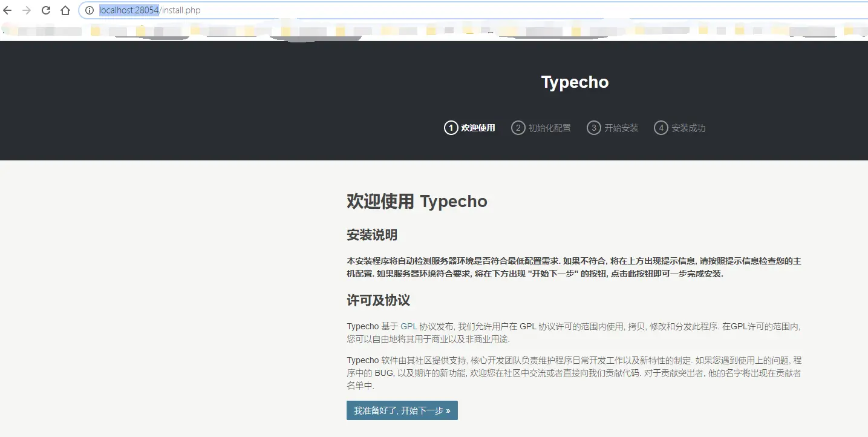This screenshot has height=437, width=868.
Task: Select step 4 安装成功
Action: tap(680, 128)
